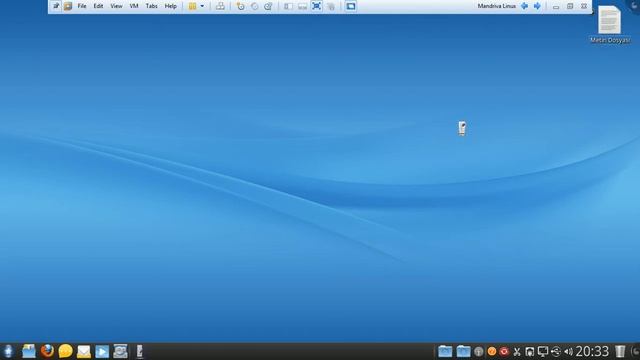The height and width of the screenshot is (360, 640).
Task: Click the panel toolbox at right edge
Action: (x=635, y=351)
